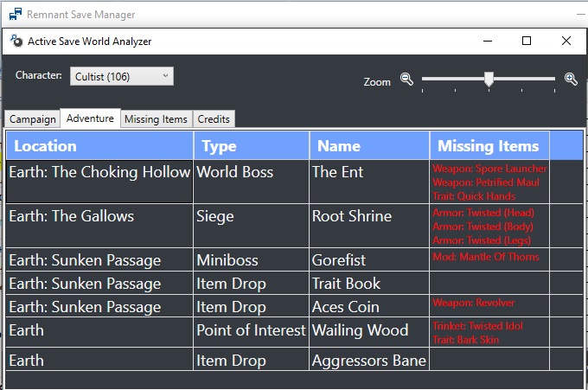
Task: Minimize the World Analyzer window
Action: [488, 41]
